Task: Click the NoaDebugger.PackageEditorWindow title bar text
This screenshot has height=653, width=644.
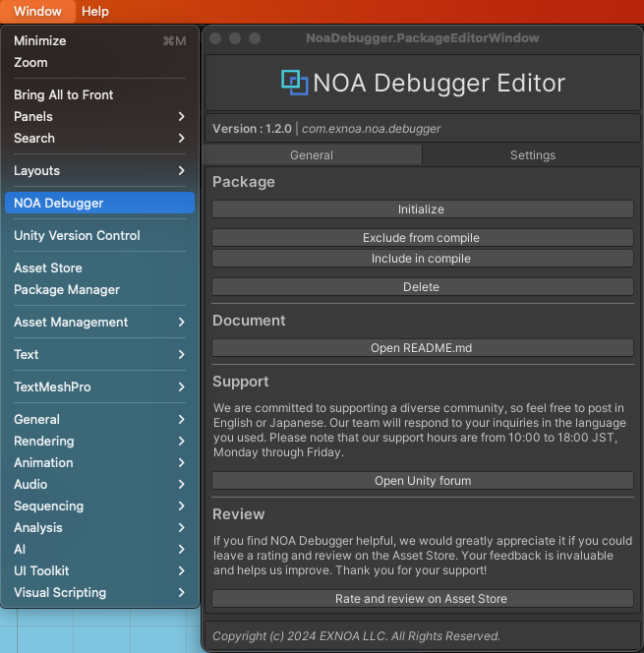Action: click(423, 38)
